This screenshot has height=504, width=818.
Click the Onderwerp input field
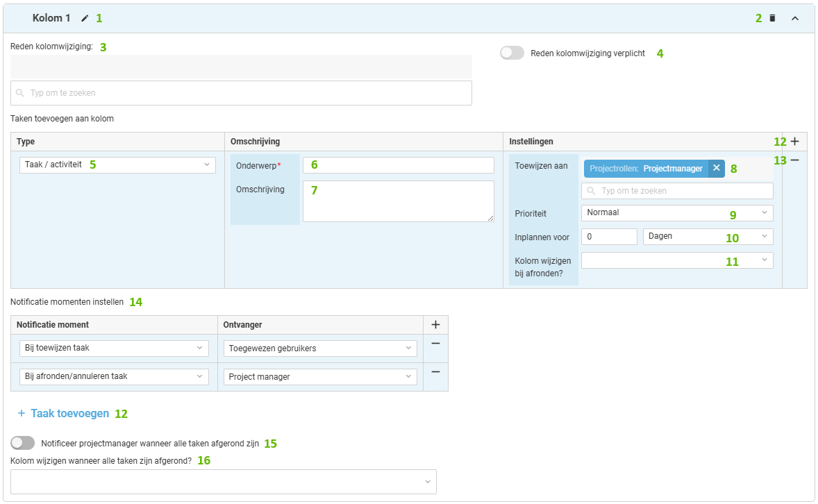[x=398, y=165]
